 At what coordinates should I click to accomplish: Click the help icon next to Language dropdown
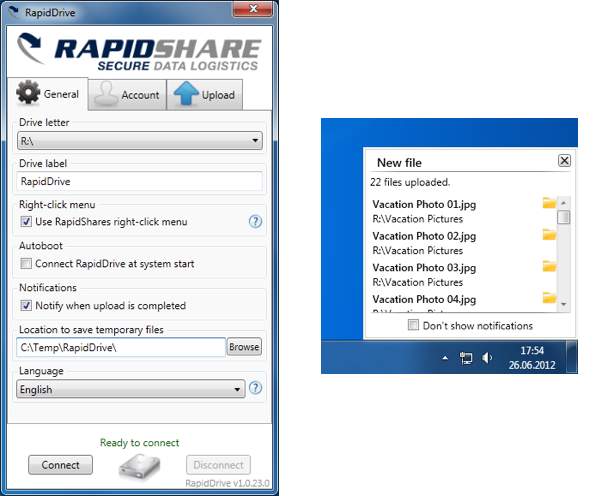255,388
